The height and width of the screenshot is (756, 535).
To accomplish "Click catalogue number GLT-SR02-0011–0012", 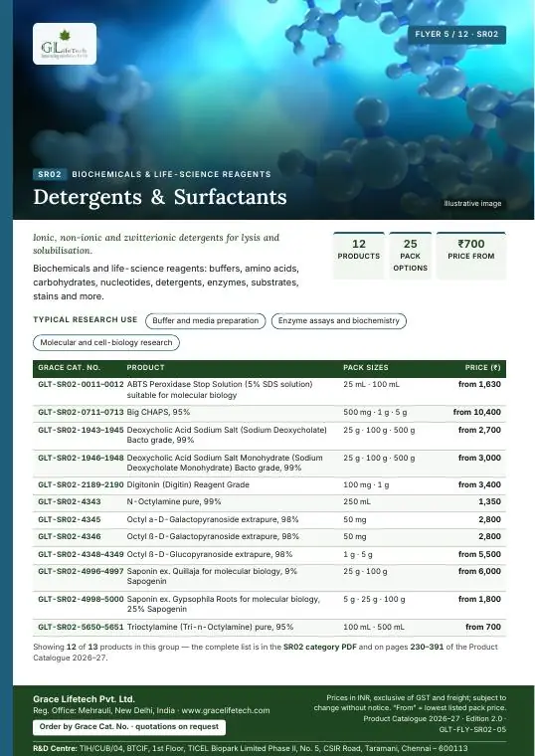I will pyautogui.click(x=81, y=384).
